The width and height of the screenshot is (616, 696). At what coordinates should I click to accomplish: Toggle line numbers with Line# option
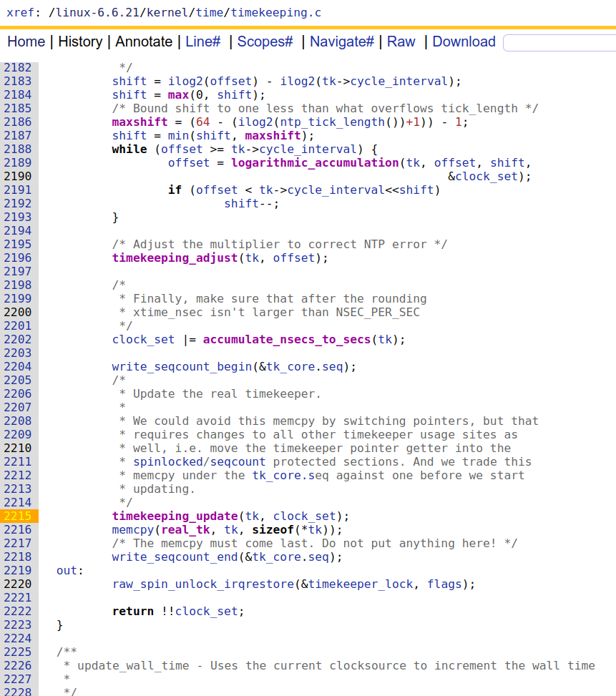coord(203,41)
